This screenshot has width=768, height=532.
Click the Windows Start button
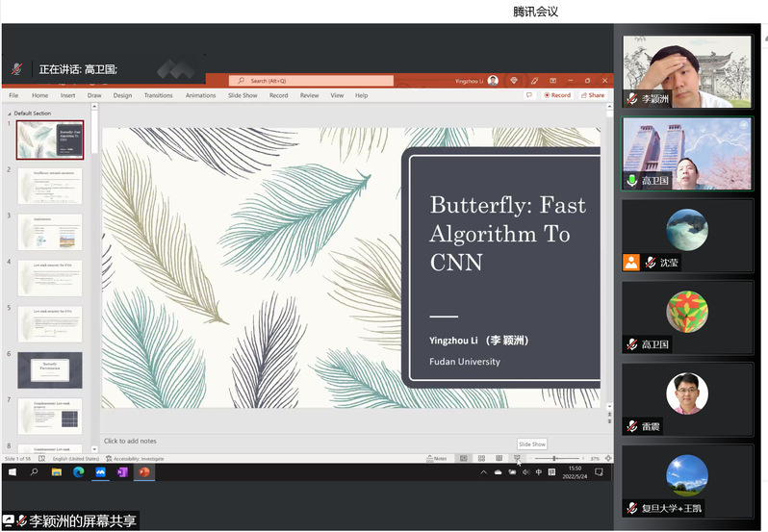tap(13, 472)
